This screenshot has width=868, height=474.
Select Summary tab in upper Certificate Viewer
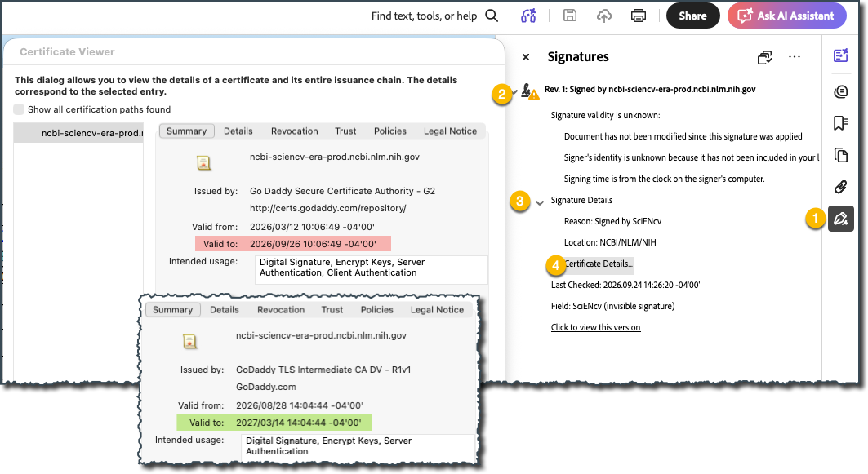[x=186, y=131]
